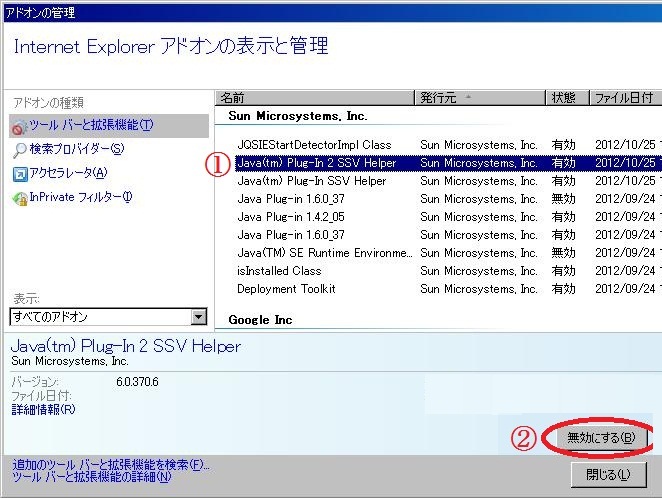Open the 詳細情報 link
The image size is (662, 498).
(42, 409)
